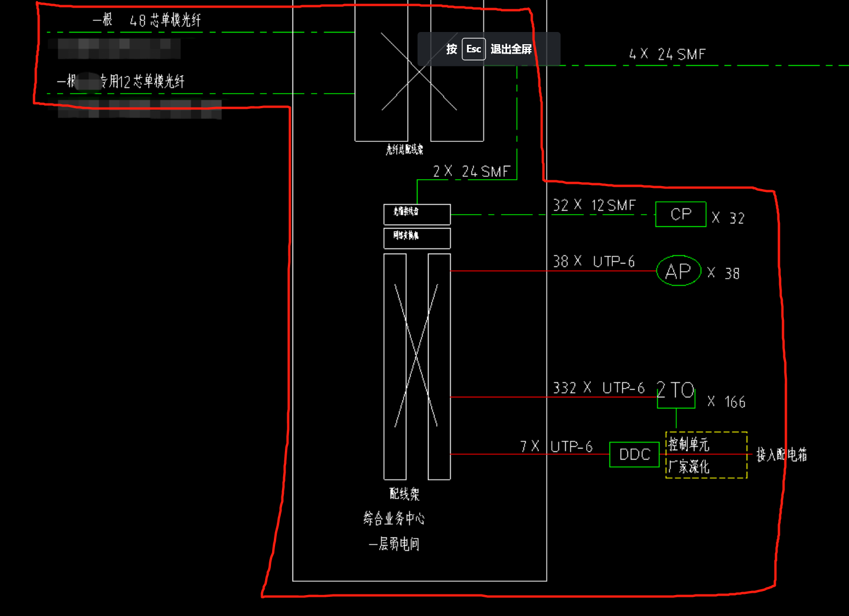Select the '38 X UTP-6' cable label
This screenshot has height=616, width=849.
[x=594, y=261]
